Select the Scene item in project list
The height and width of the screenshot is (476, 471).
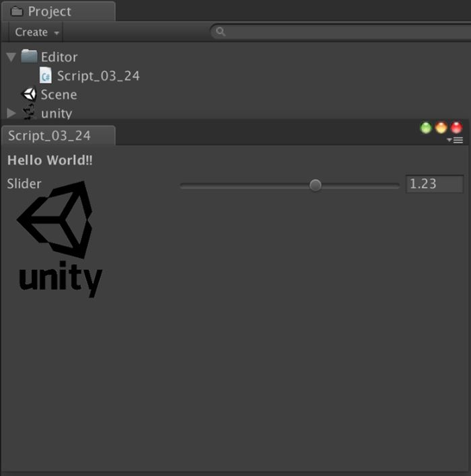[x=59, y=95]
